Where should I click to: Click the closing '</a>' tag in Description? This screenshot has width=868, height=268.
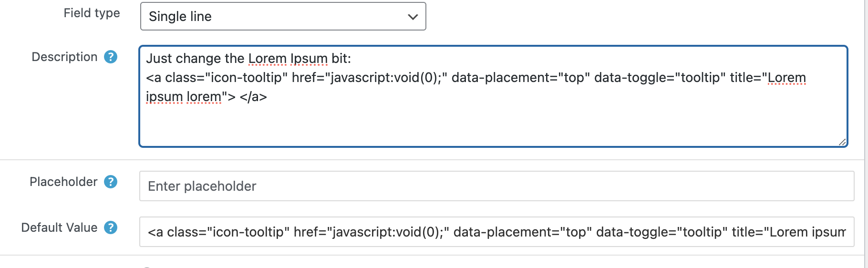pyautogui.click(x=253, y=96)
